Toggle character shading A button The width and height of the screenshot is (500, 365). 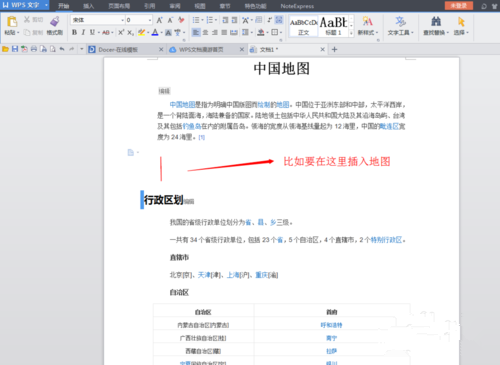168,32
